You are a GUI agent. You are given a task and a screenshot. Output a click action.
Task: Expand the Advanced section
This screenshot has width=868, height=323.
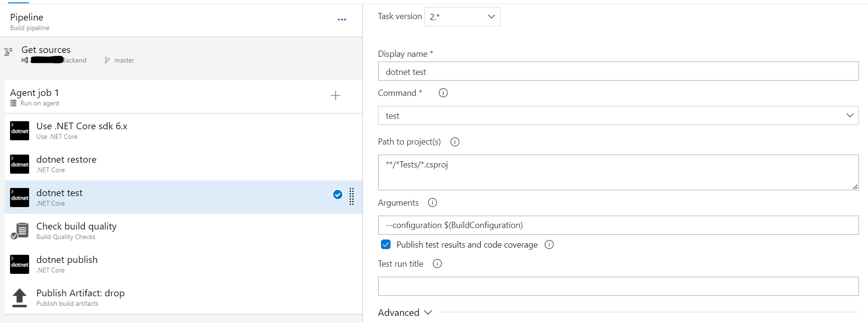(405, 313)
